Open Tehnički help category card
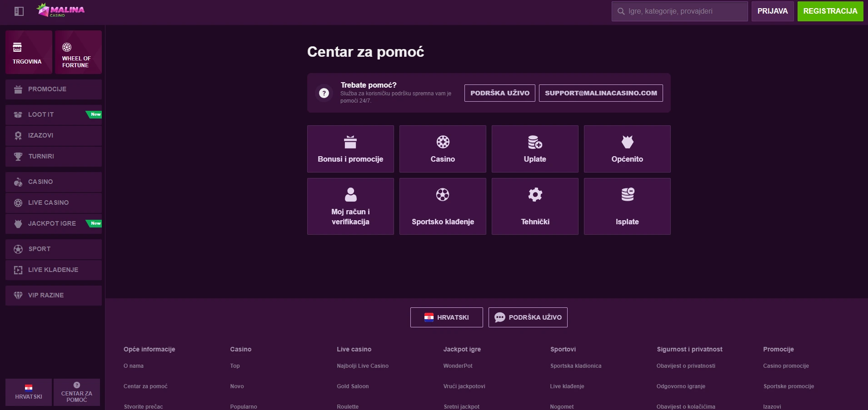868x410 pixels. click(535, 207)
